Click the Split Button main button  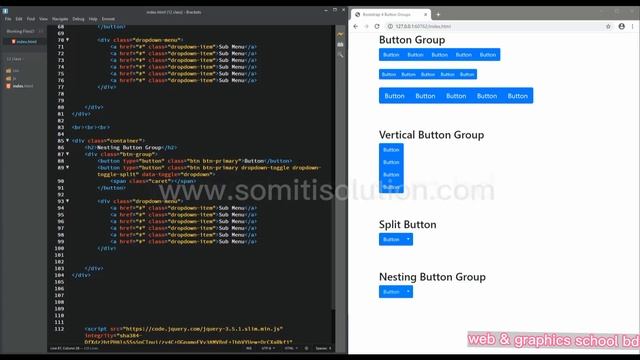click(391, 240)
